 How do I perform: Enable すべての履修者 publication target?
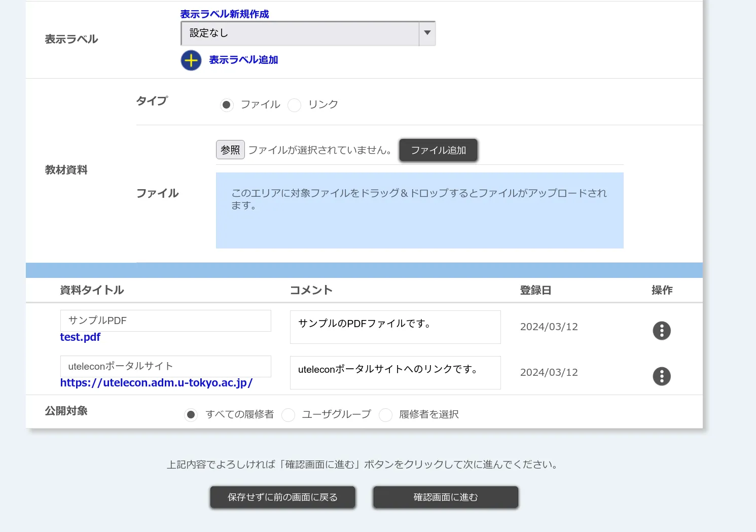tap(191, 414)
